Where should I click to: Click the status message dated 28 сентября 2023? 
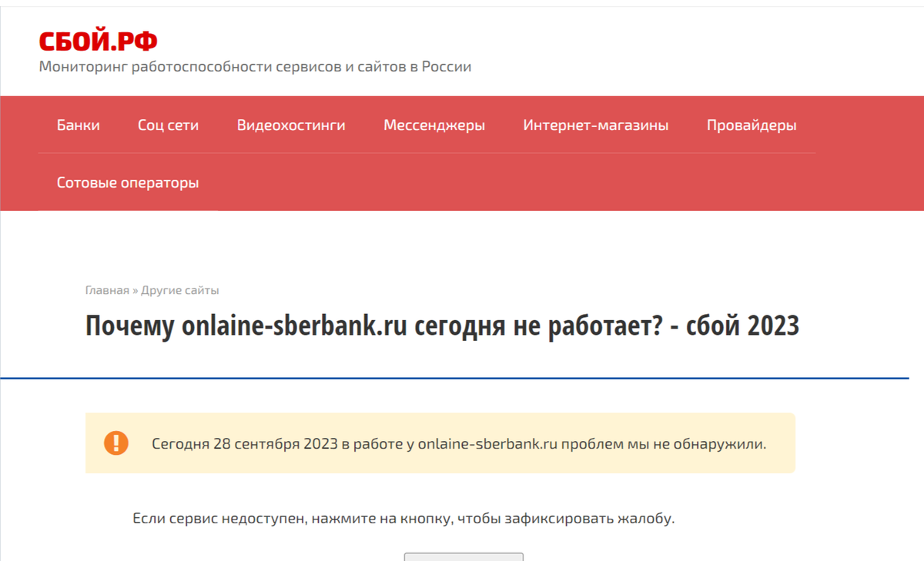coord(459,444)
